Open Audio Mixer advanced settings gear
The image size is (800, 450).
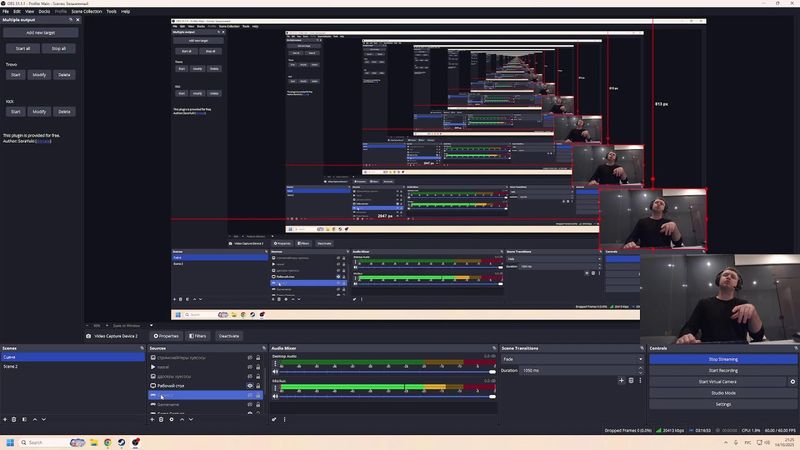coord(274,419)
